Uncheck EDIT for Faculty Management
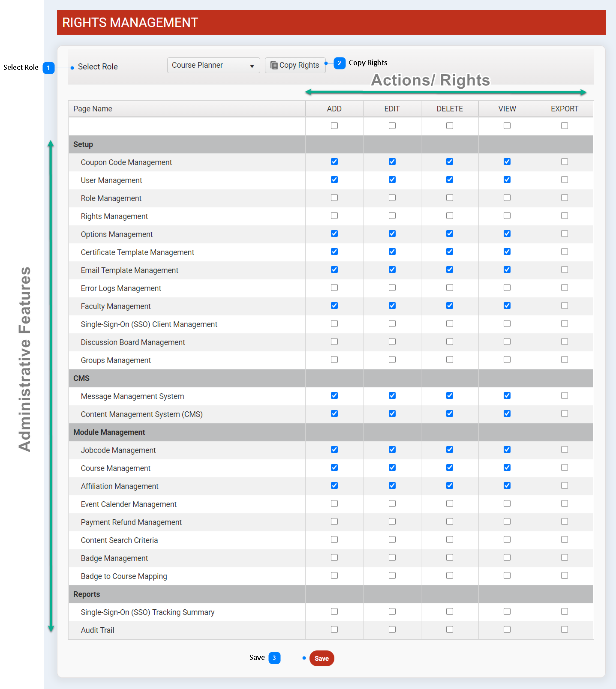The height and width of the screenshot is (689, 616). [392, 306]
